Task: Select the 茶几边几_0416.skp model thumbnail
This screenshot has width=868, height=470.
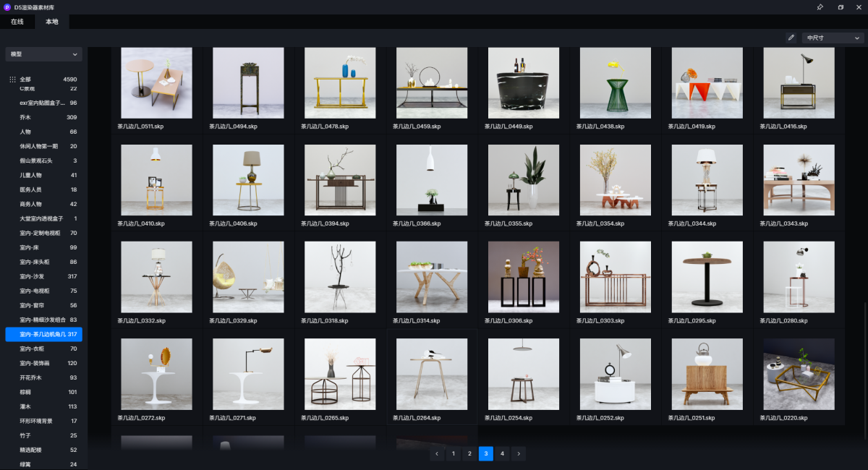Action: click(799, 83)
